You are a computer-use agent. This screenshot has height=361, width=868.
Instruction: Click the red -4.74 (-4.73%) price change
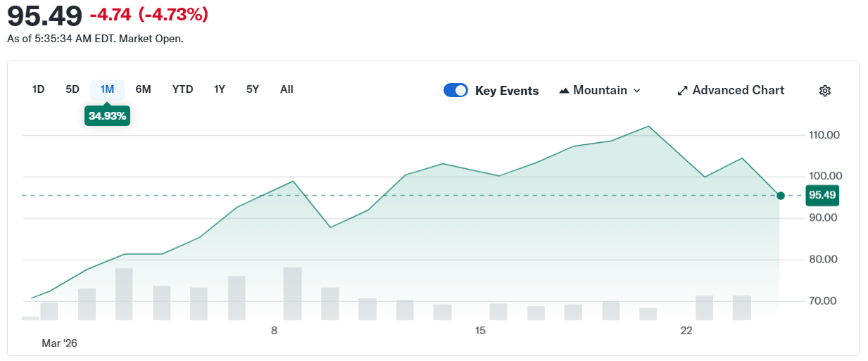(149, 15)
